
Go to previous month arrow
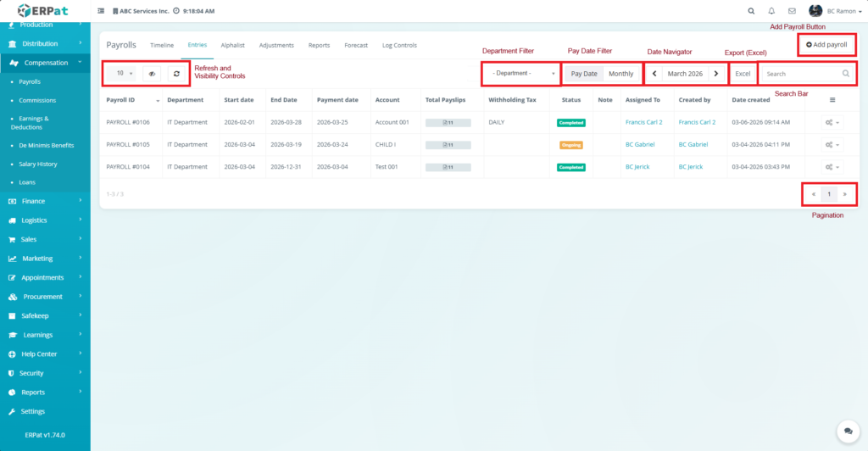(654, 74)
